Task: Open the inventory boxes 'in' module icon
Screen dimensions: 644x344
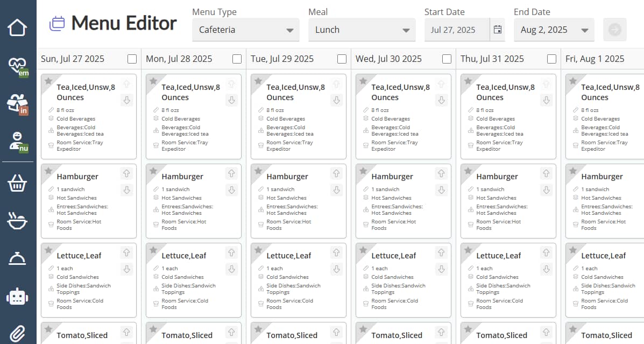Action: coord(18,104)
